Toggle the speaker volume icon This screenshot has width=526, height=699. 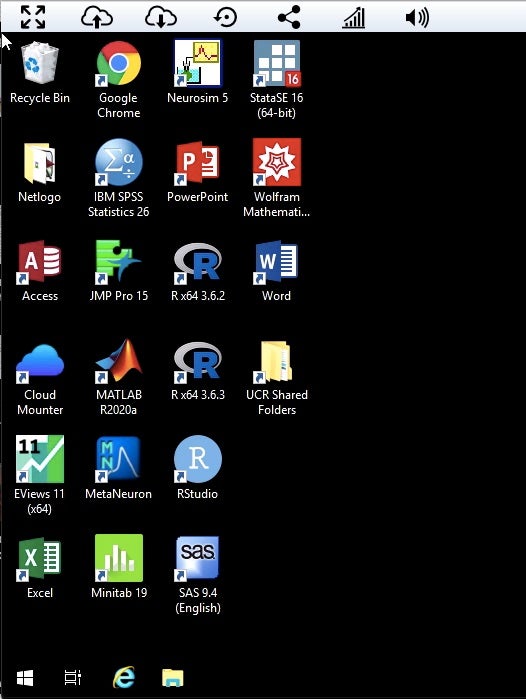[417, 17]
